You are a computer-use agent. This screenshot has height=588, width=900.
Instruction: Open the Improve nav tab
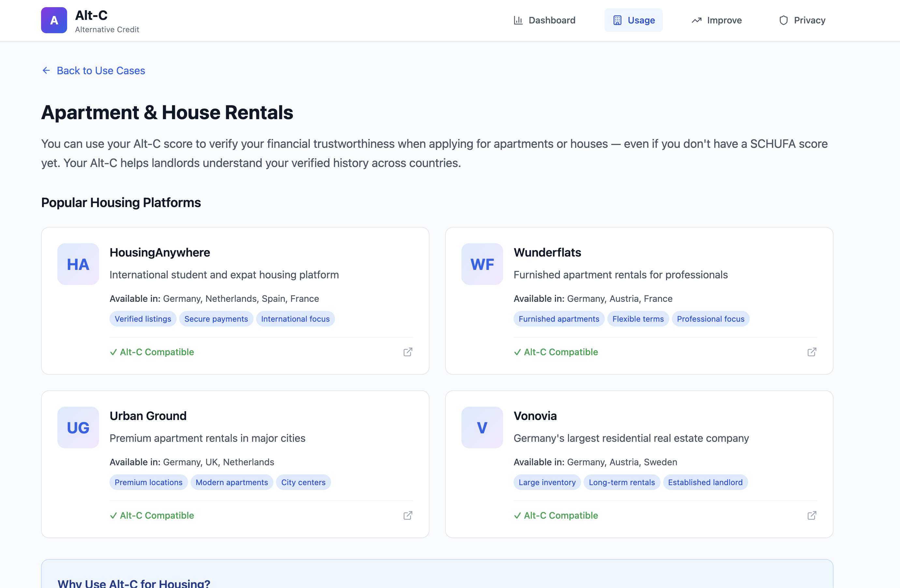coord(717,20)
